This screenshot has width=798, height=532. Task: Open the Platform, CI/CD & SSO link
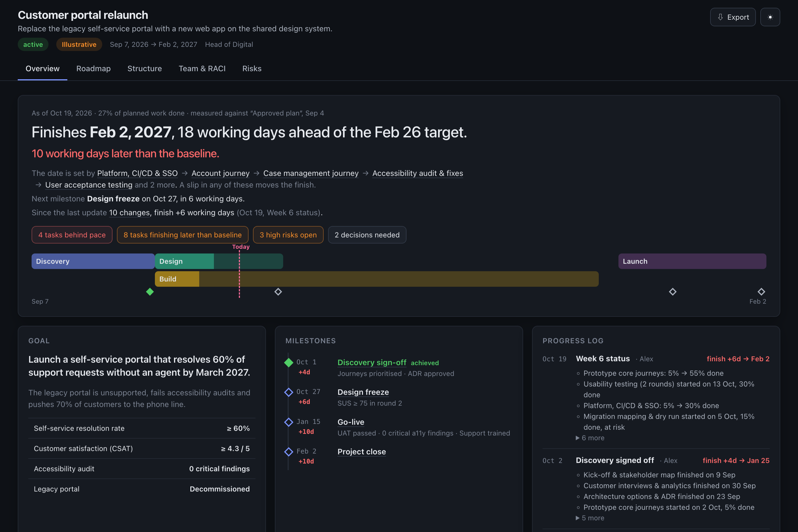pyautogui.click(x=137, y=173)
